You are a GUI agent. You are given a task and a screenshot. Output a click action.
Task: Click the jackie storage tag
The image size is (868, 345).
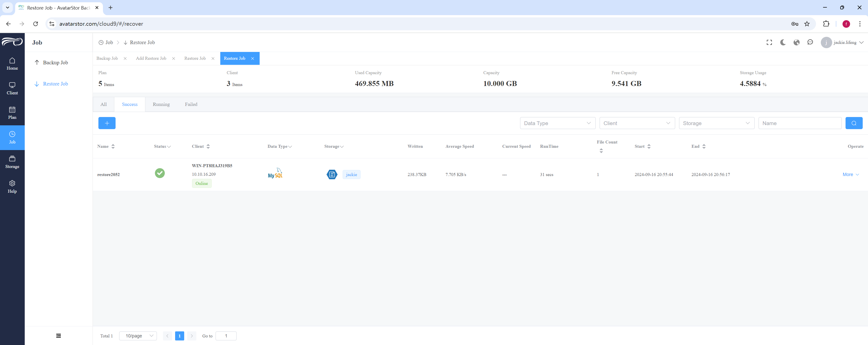tap(351, 175)
